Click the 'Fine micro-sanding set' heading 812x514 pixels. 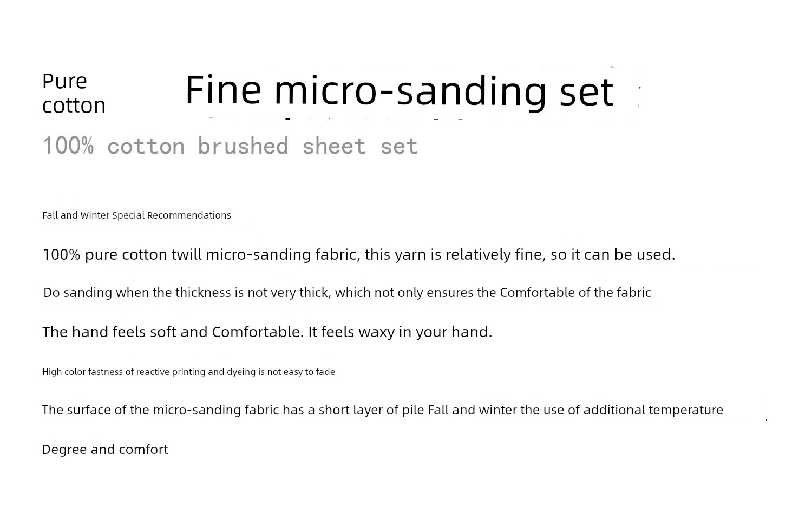coord(399,90)
